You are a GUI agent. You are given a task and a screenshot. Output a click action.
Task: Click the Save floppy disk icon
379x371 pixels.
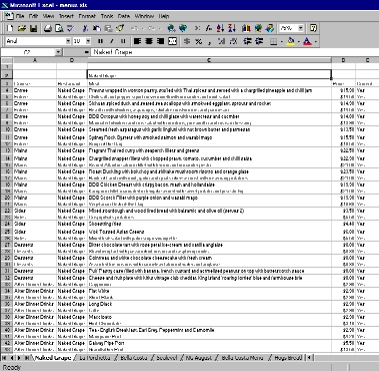coord(33,28)
